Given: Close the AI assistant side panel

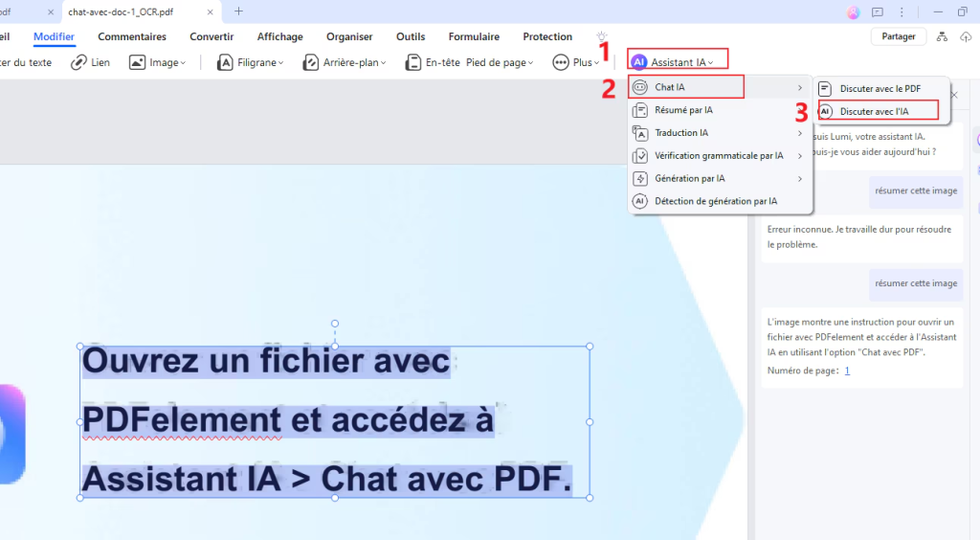Looking at the screenshot, I should click(x=954, y=95).
